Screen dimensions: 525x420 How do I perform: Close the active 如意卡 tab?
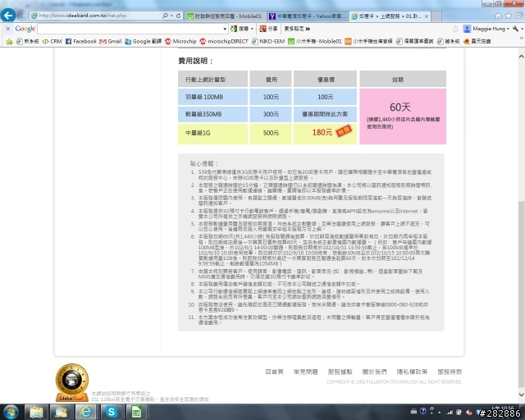[427, 16]
